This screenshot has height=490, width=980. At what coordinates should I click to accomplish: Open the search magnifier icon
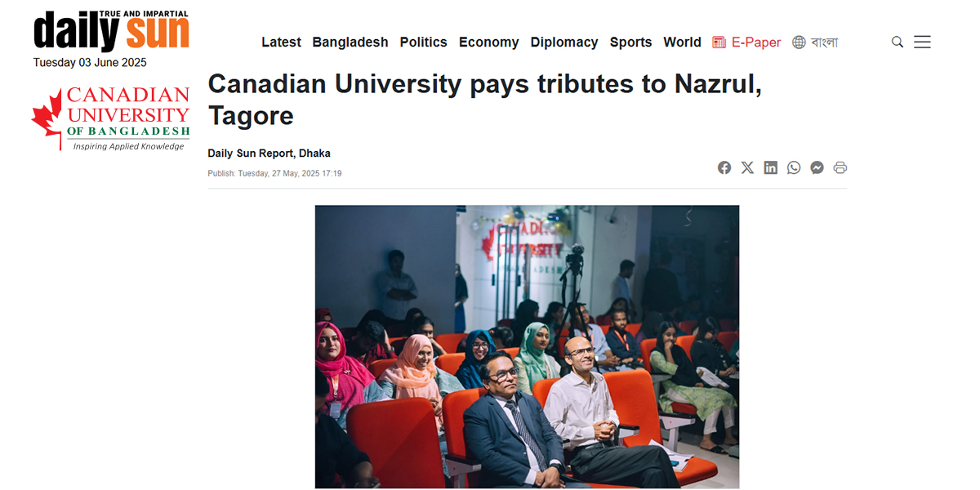pos(897,42)
